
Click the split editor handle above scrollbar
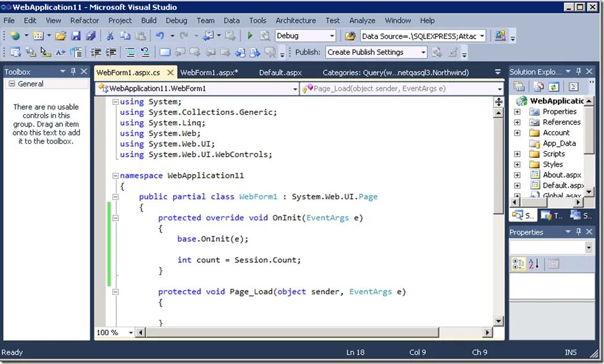[498, 102]
